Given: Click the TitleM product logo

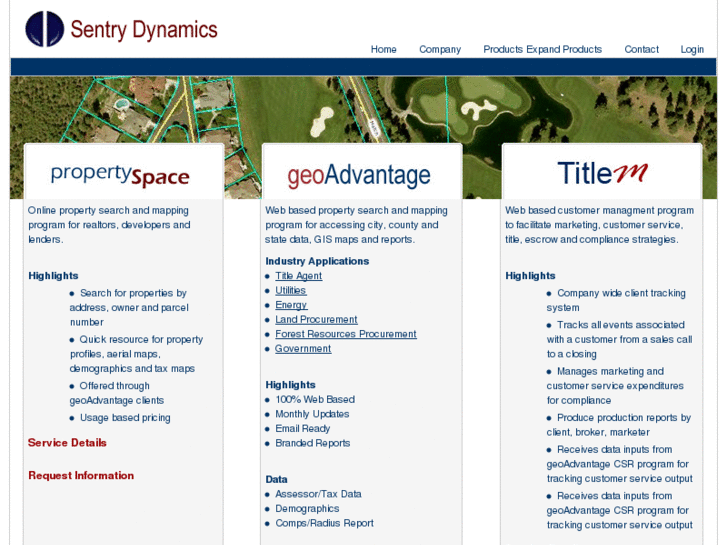Looking at the screenshot, I should point(602,173).
